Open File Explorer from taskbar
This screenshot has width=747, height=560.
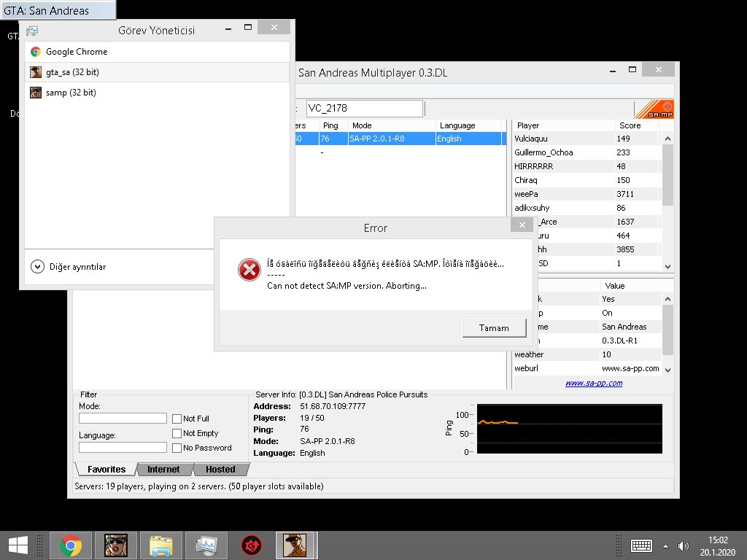[160, 545]
